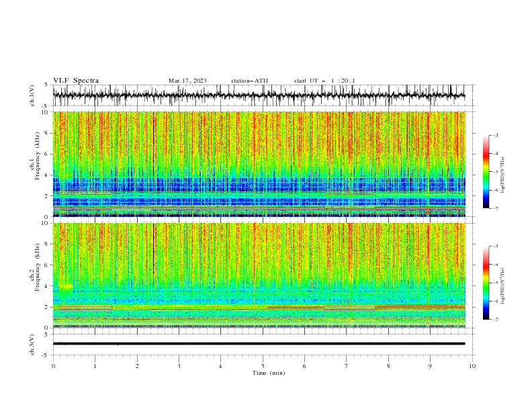
Task: Click the ch.1 PSD color scale bar
Action: pyautogui.click(x=486, y=172)
